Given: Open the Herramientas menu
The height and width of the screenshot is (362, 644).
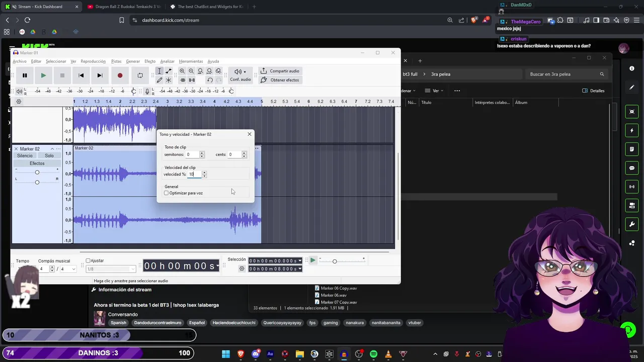Looking at the screenshot, I should (191, 61).
